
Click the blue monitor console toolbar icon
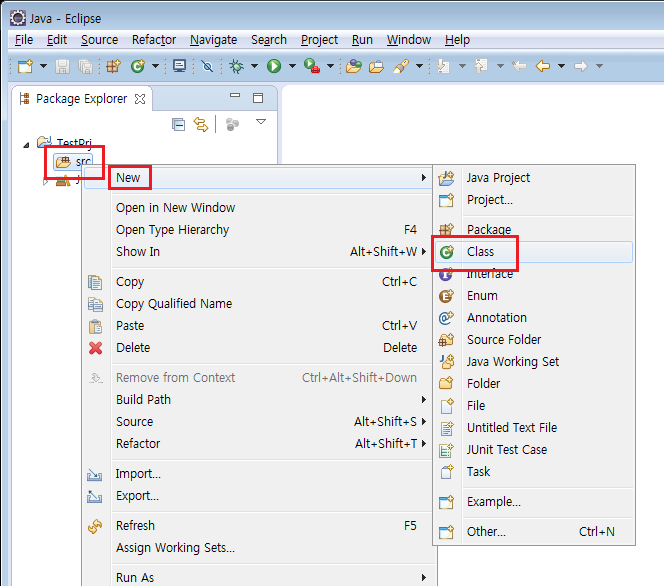180,66
